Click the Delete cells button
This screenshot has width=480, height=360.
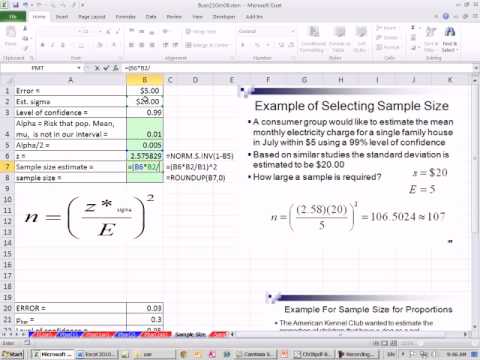coord(387,38)
